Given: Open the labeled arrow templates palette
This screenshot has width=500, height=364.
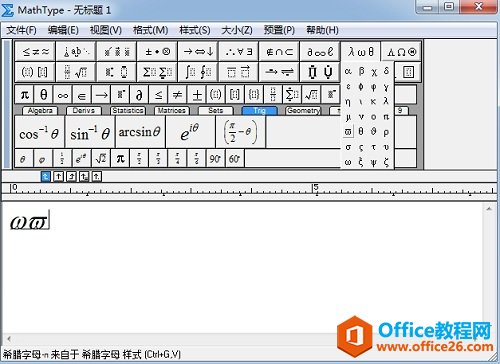Looking at the screenshot, I should [x=280, y=72].
